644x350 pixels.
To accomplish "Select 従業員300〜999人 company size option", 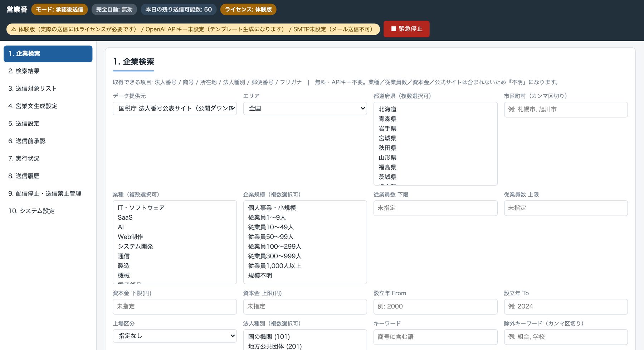I will (x=305, y=256).
